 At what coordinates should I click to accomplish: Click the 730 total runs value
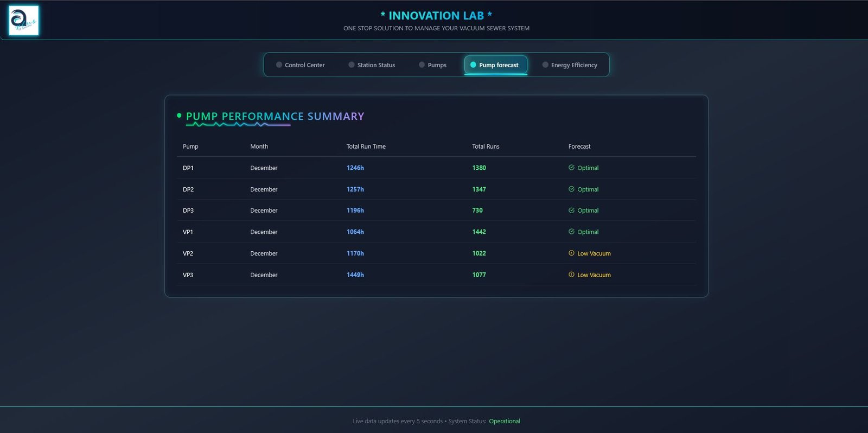477,211
